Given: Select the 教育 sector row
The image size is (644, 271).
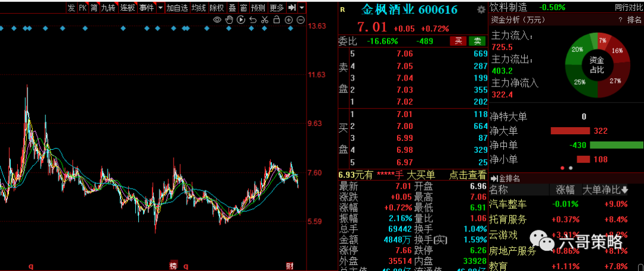Looking at the screenshot, I should [x=566, y=266].
